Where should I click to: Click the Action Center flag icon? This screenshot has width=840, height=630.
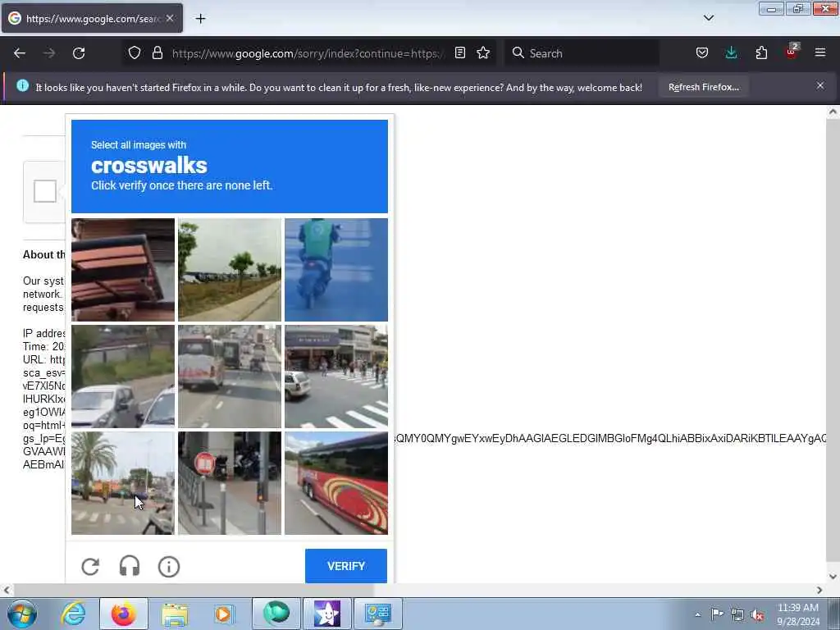point(717,614)
